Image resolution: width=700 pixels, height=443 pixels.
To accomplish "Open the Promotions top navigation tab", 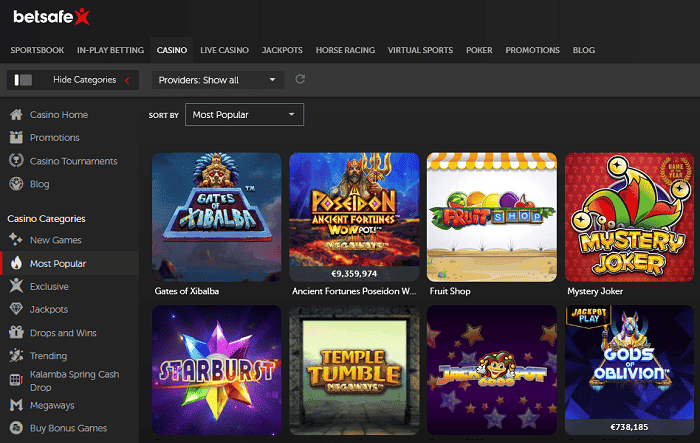I will [x=532, y=50].
